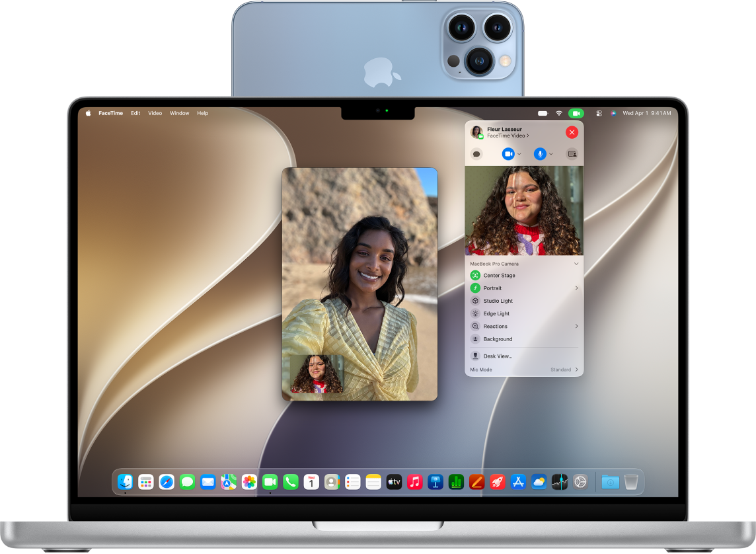Click FaceTime icon in the Dock

click(270, 482)
